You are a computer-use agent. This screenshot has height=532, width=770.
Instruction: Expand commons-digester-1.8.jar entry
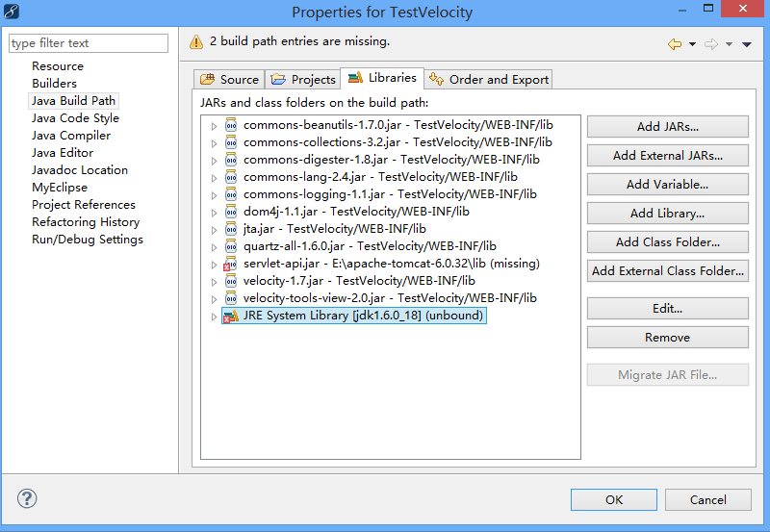[x=214, y=161]
